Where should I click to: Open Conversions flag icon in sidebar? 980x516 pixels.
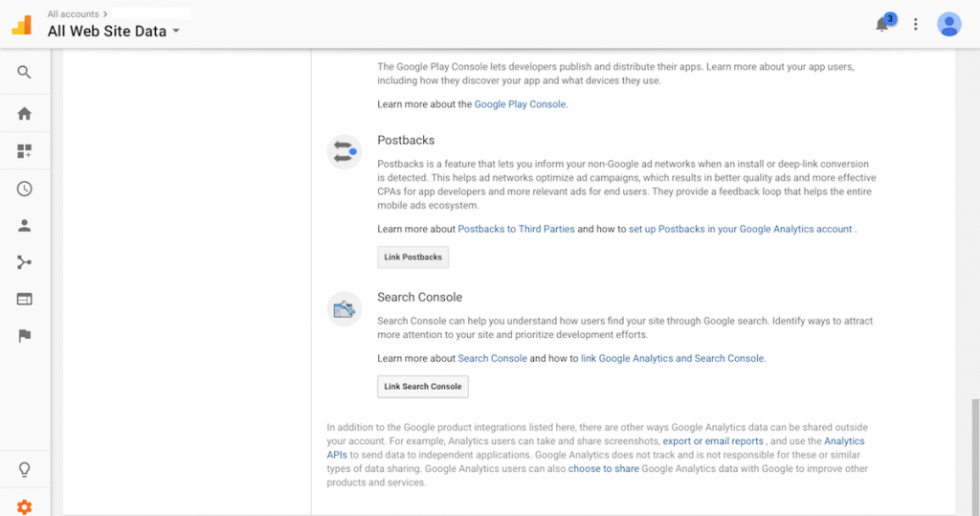click(x=24, y=336)
